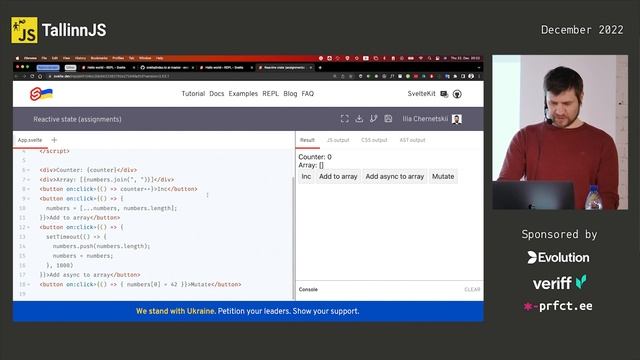Collapse the fold arrow on code line 8
Screen dimensions: 640x360
tap(29, 189)
